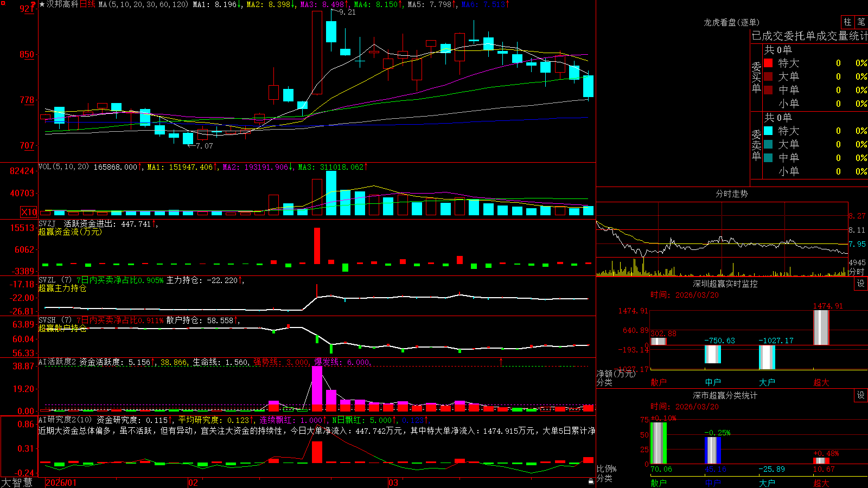Click the teal 大单 sell order swatch
Screen dimensions: 868x488
[768, 144]
